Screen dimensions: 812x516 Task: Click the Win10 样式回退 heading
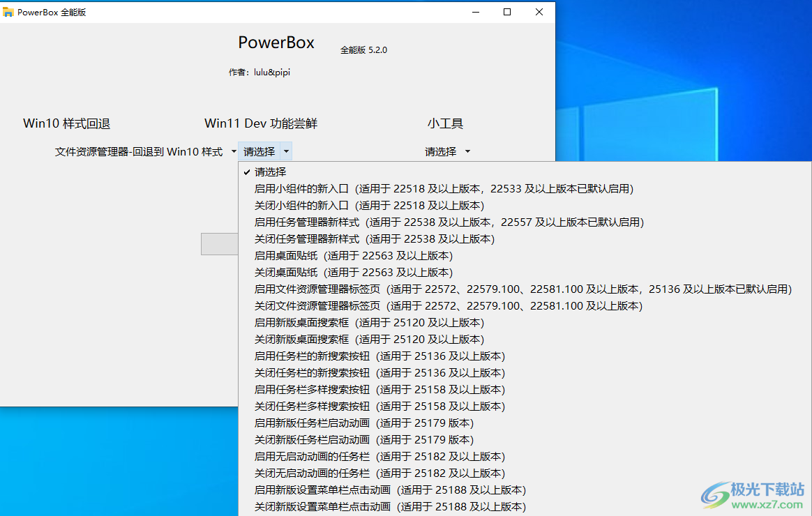(x=67, y=123)
